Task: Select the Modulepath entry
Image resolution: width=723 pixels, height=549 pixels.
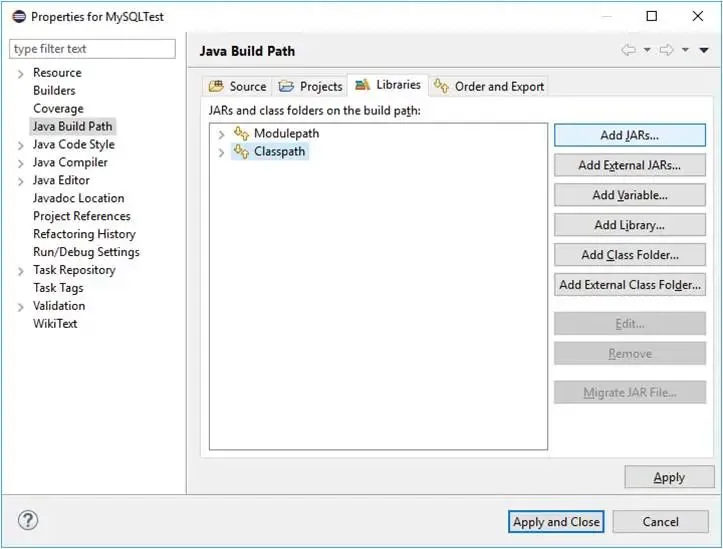Action: click(286, 133)
